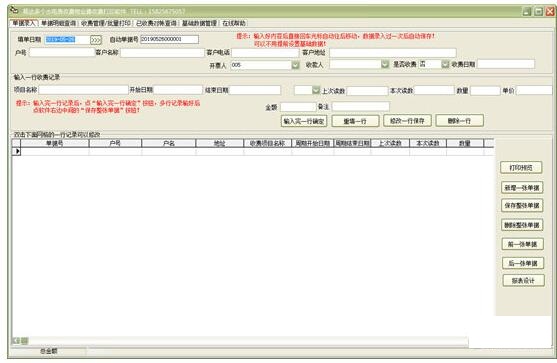Click the horizontal scrollbar left arrow
Image resolution: width=557 pixels, height=363 pixels.
coord(16,341)
